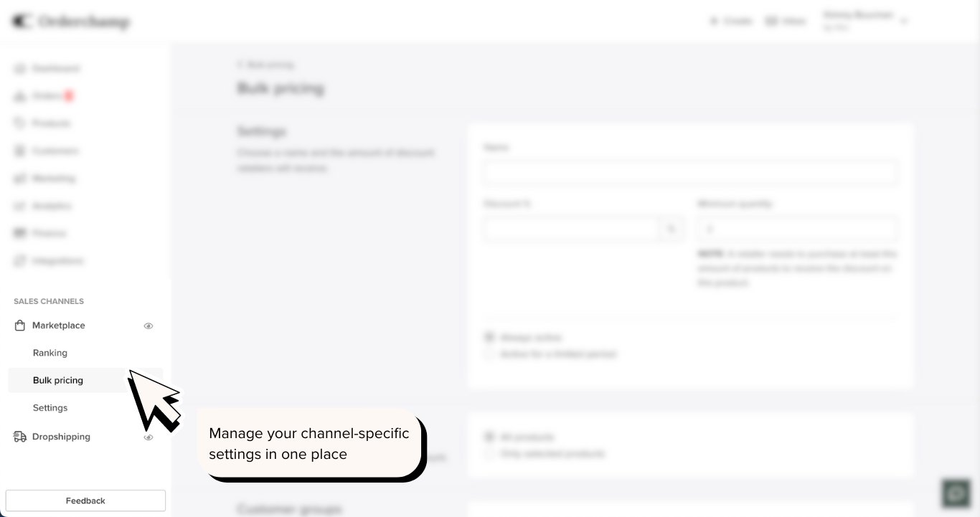Open Ranking under Marketplace
980x517 pixels.
50,353
